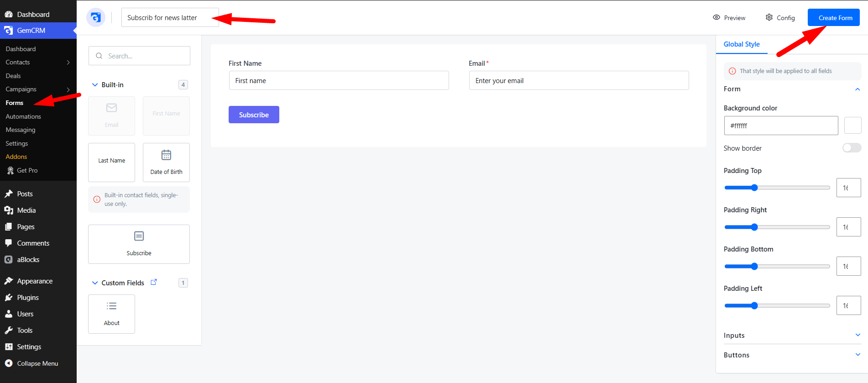
Task: Click the First name input field
Action: pyautogui.click(x=339, y=80)
